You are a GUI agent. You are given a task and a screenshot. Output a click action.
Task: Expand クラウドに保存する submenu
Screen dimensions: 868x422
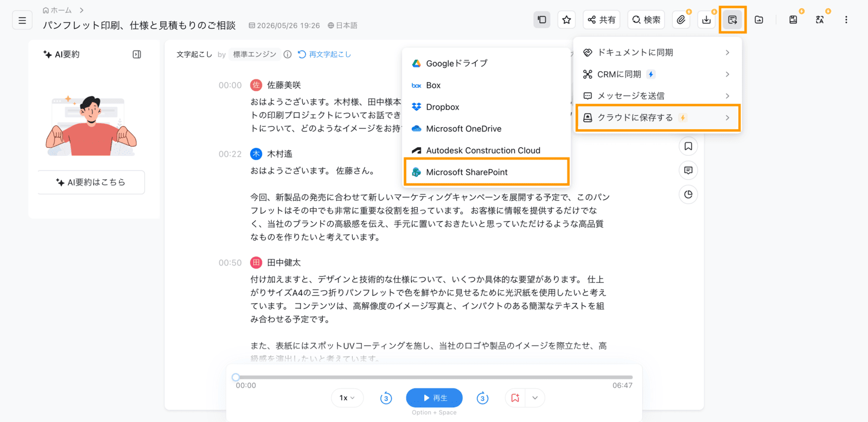[x=657, y=117]
